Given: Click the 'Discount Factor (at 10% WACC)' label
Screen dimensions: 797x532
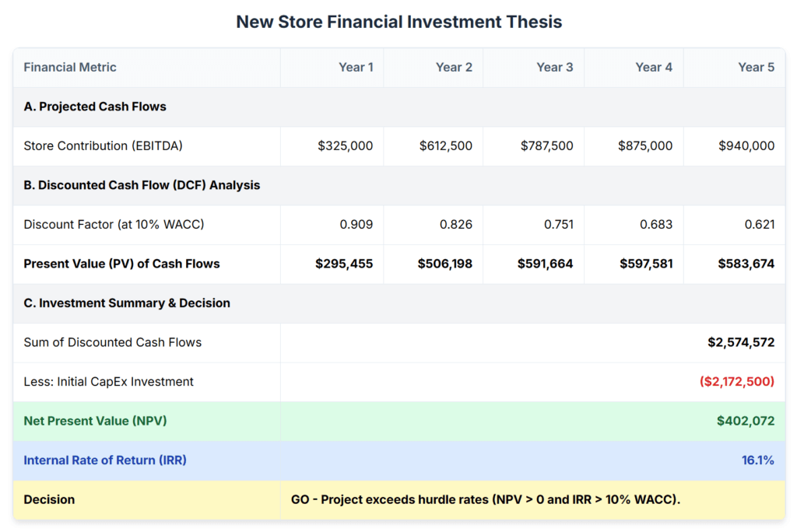Looking at the screenshot, I should (x=114, y=224).
